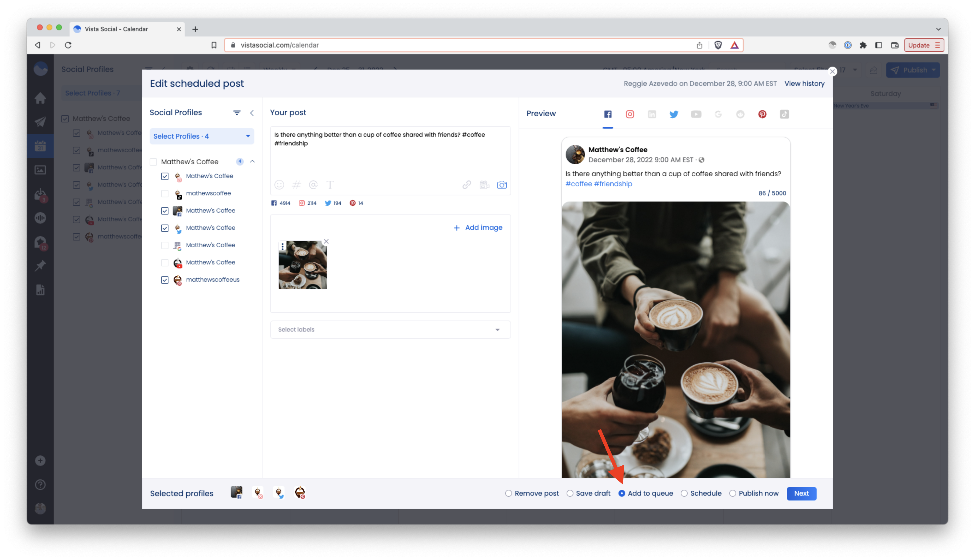Click the mention @ icon
This screenshot has height=560, width=975.
pyautogui.click(x=313, y=185)
